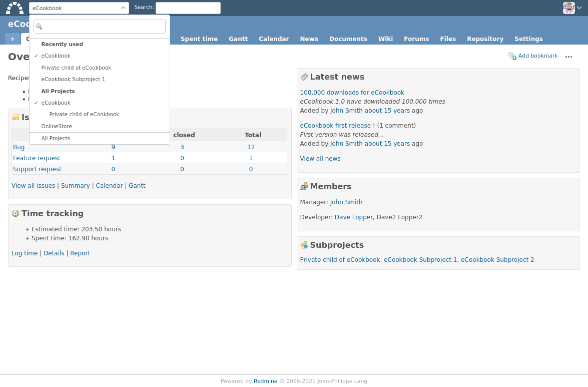Open the Calendar link below the issues table

pos(109,186)
